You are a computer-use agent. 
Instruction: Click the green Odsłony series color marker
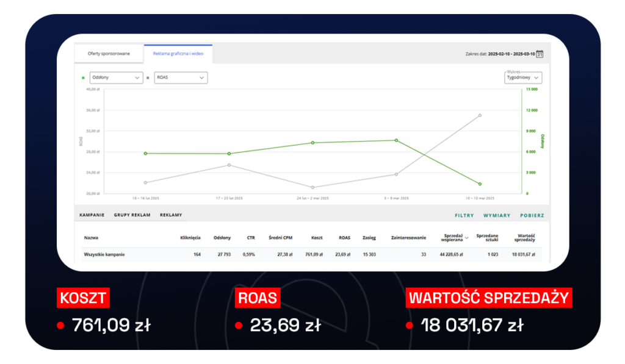coord(83,78)
